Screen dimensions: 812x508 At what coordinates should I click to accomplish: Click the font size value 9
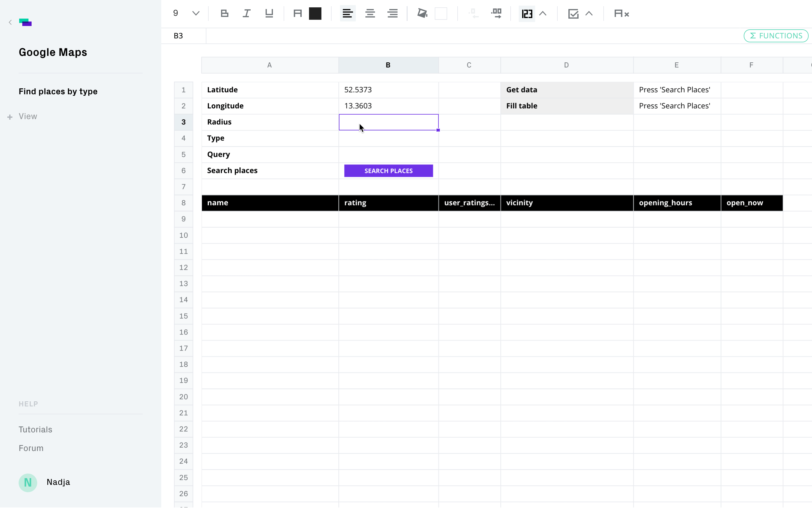(175, 14)
